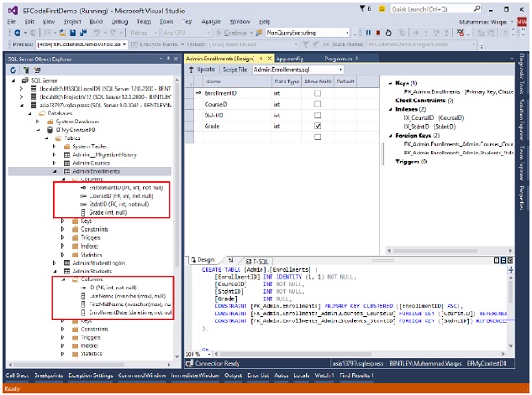532x395 pixels.
Task: Click the Update button
Action: pyautogui.click(x=201, y=69)
